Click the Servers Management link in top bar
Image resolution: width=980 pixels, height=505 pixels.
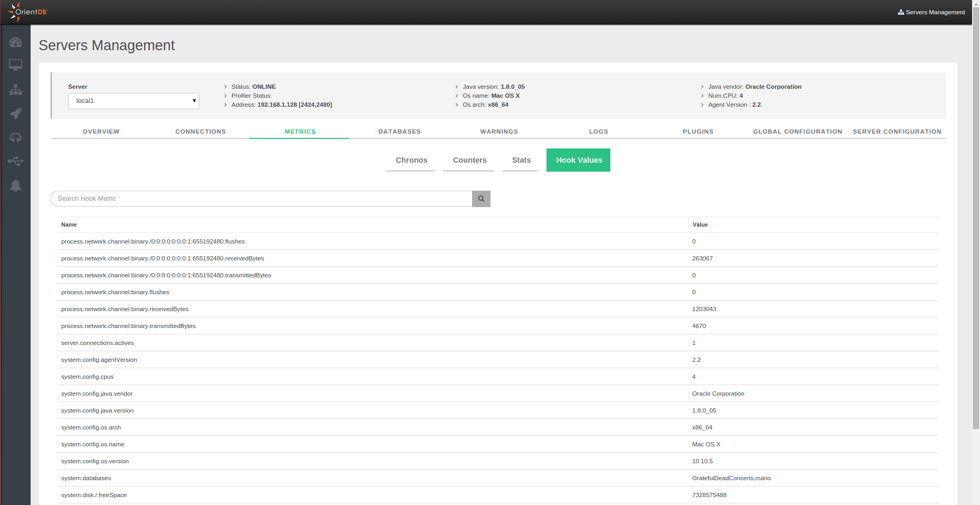point(931,12)
